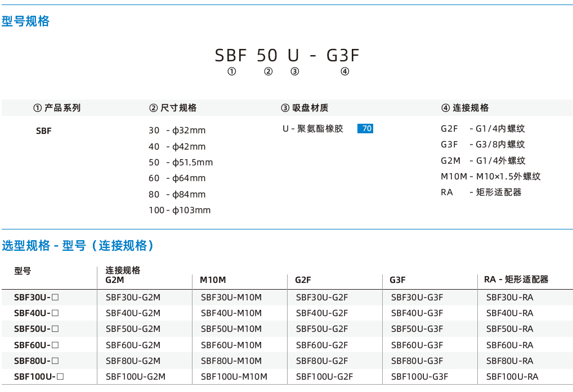The image size is (573, 392).
Task: Click the SBF40U-G2F cell
Action: coord(322,313)
